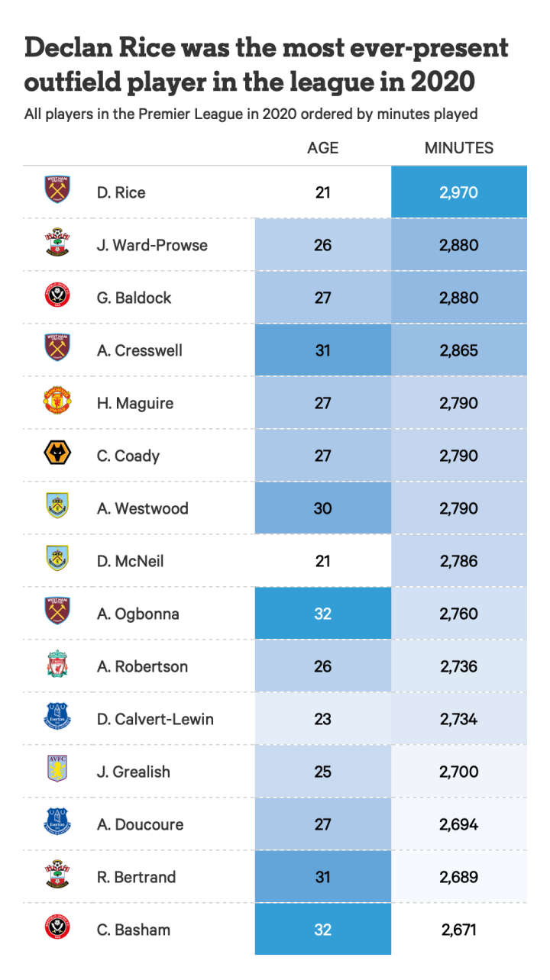Click the chart headline about Declan Rice
The height and width of the screenshot is (980, 550).
[266, 64]
